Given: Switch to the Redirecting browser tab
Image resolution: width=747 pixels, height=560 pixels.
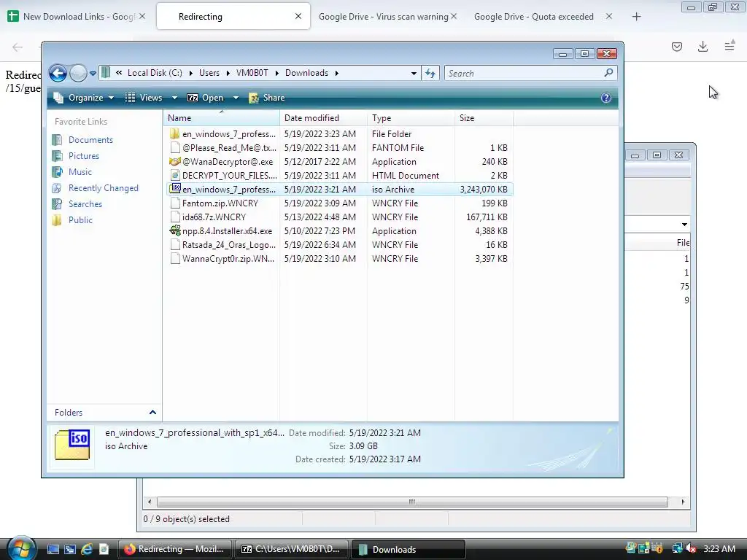Looking at the screenshot, I should click(x=233, y=17).
